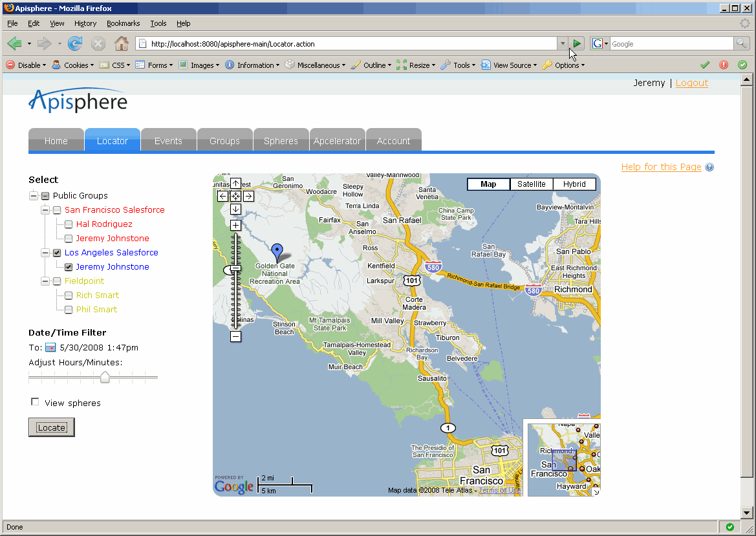Uncheck blue Jeremy Johnstone checkbox under Los Angeles
This screenshot has width=756, height=536.
click(x=69, y=267)
